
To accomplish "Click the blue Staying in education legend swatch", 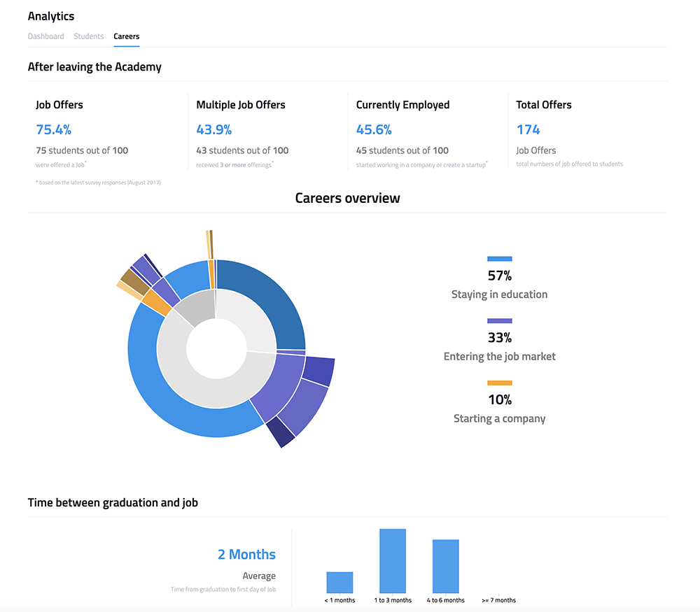I will 500,259.
